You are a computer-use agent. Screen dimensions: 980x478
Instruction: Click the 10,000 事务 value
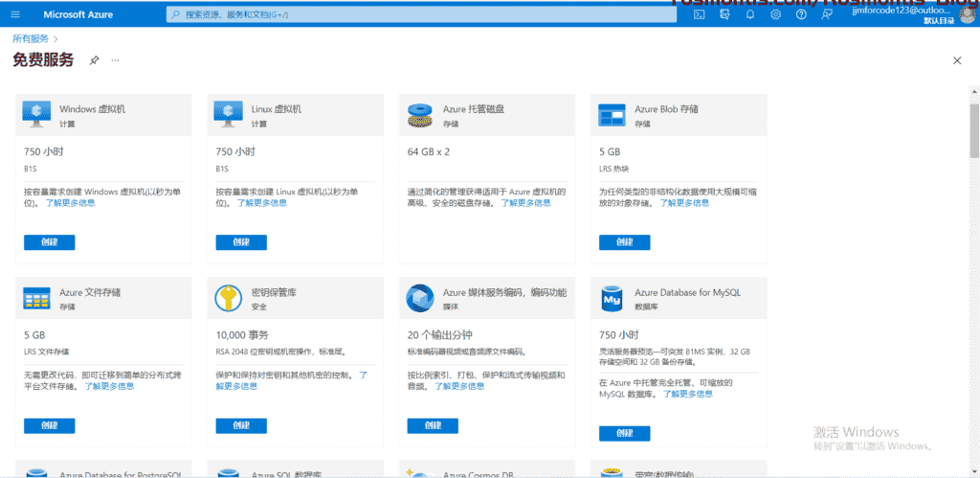pos(242,334)
